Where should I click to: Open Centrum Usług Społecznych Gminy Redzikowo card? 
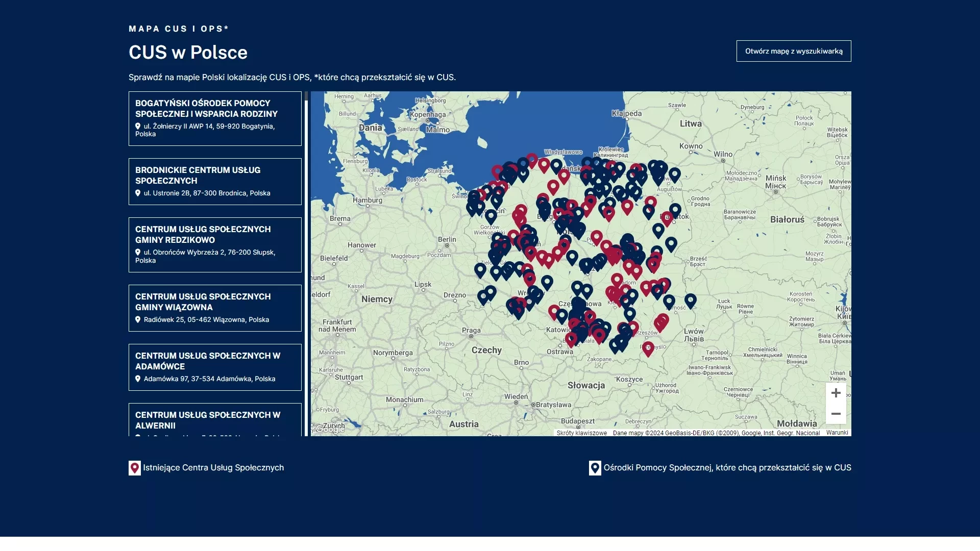pyautogui.click(x=215, y=245)
